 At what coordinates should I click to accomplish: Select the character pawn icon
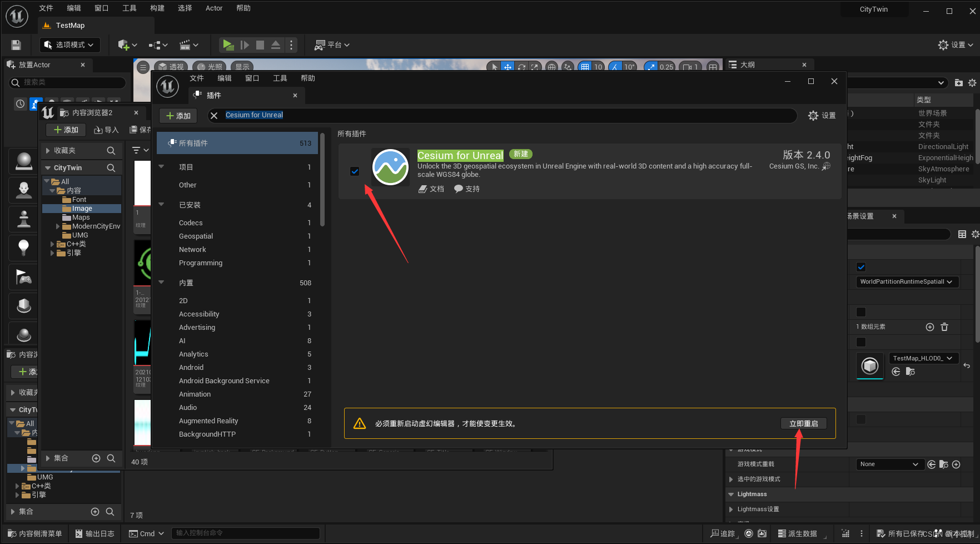[24, 190]
